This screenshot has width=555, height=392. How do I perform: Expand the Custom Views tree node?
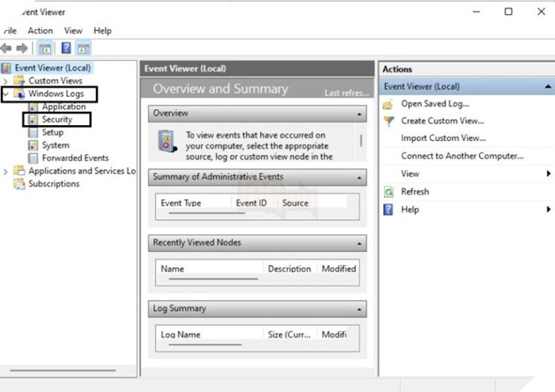point(7,81)
